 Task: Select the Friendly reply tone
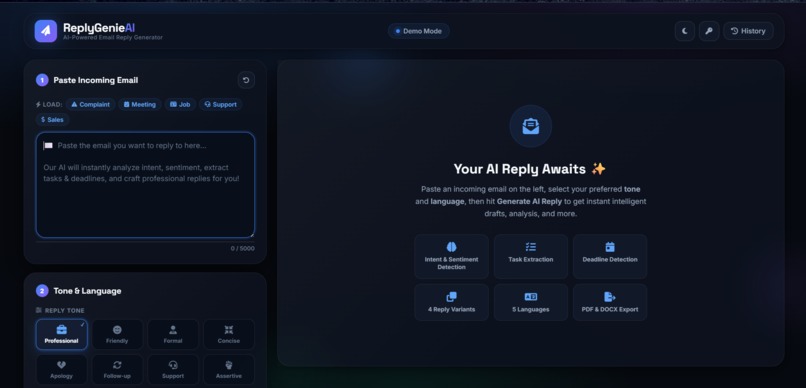tap(117, 335)
